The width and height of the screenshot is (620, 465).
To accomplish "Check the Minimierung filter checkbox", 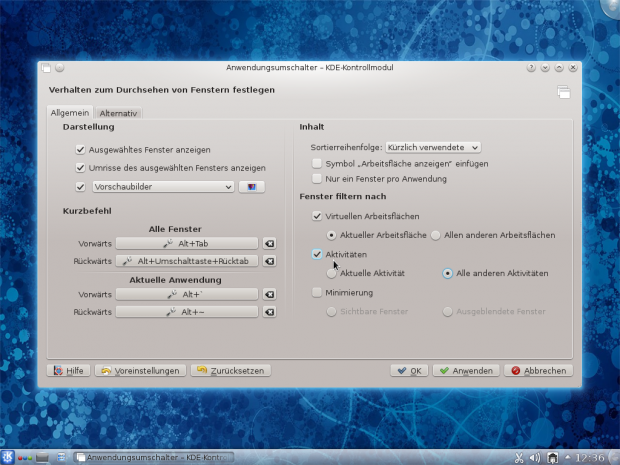I will [x=317, y=293].
